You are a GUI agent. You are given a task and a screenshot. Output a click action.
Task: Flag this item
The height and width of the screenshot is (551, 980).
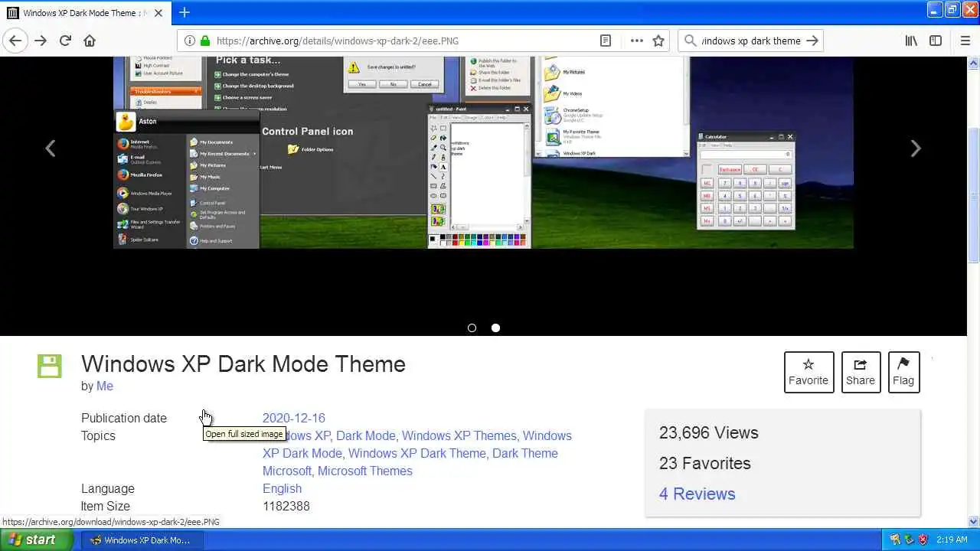coord(903,372)
